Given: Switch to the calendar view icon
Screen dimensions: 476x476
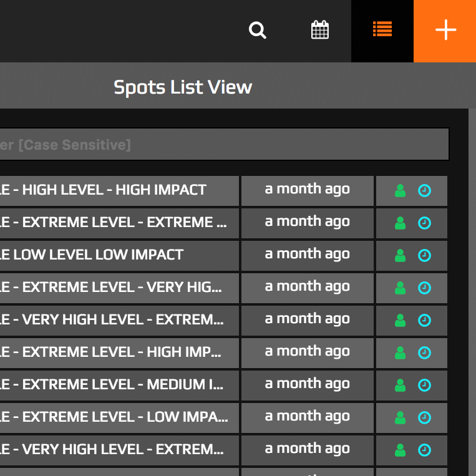Looking at the screenshot, I should (x=320, y=30).
